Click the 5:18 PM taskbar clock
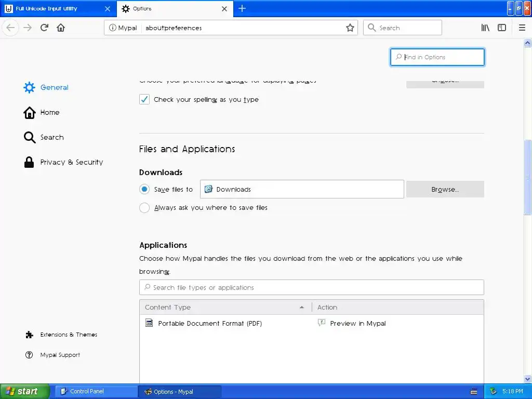This screenshot has width=532, height=399. tap(512, 391)
